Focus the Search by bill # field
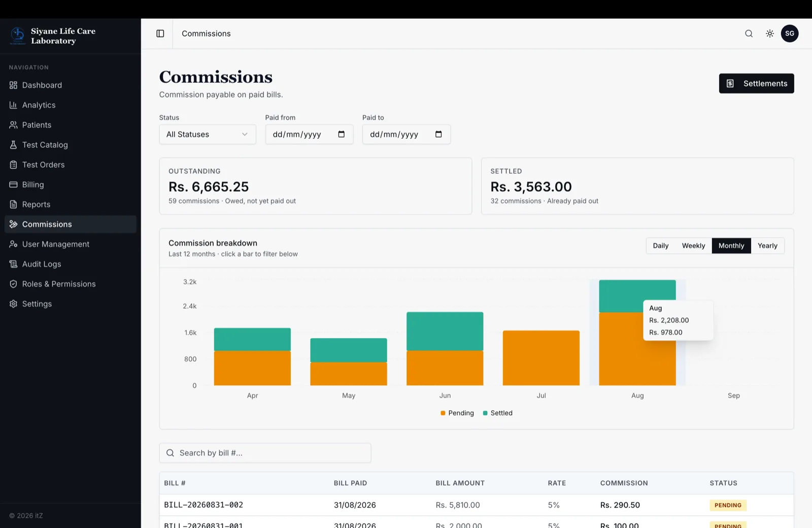 pyautogui.click(x=265, y=453)
